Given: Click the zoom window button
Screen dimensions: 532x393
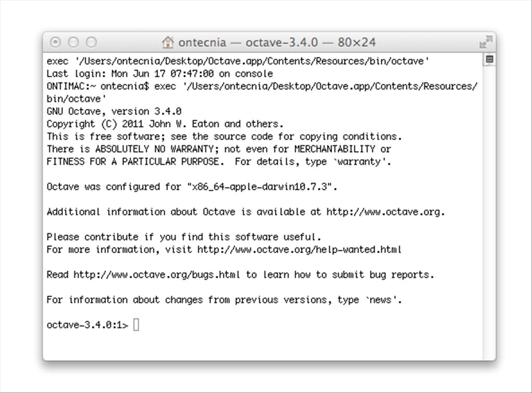Looking at the screenshot, I should coord(91,43).
